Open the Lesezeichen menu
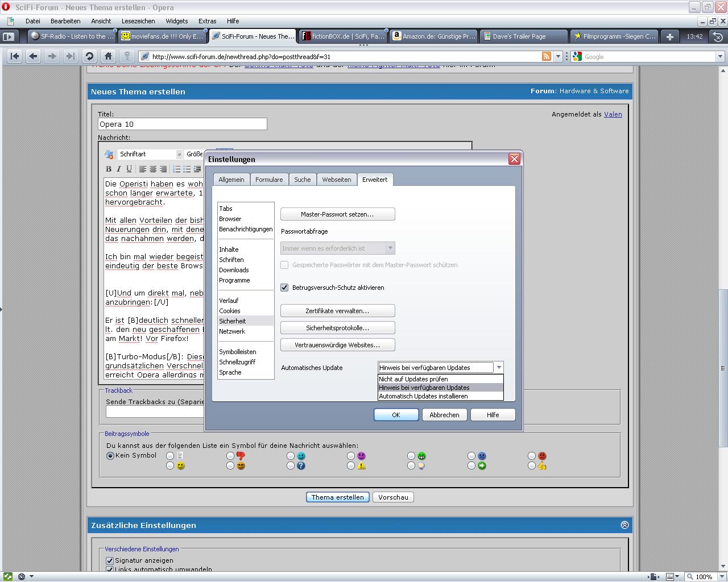This screenshot has height=582, width=728. click(138, 21)
